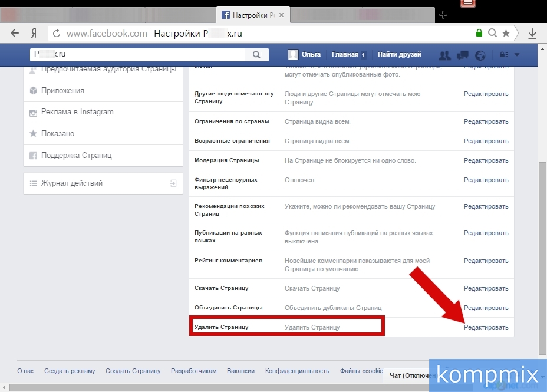Edit Объединить Страницы setting

486,308
